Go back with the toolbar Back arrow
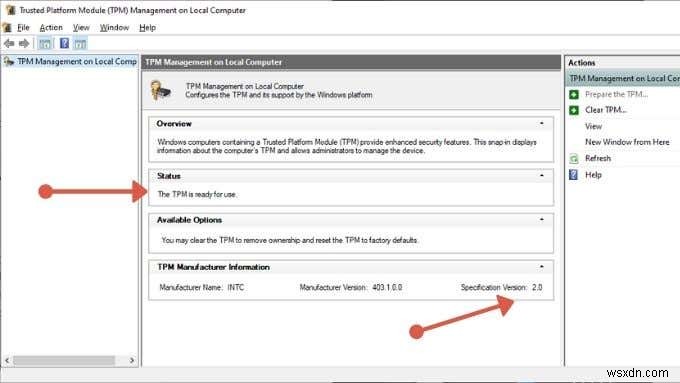Viewport: 680px width, 383px height. pos(9,43)
